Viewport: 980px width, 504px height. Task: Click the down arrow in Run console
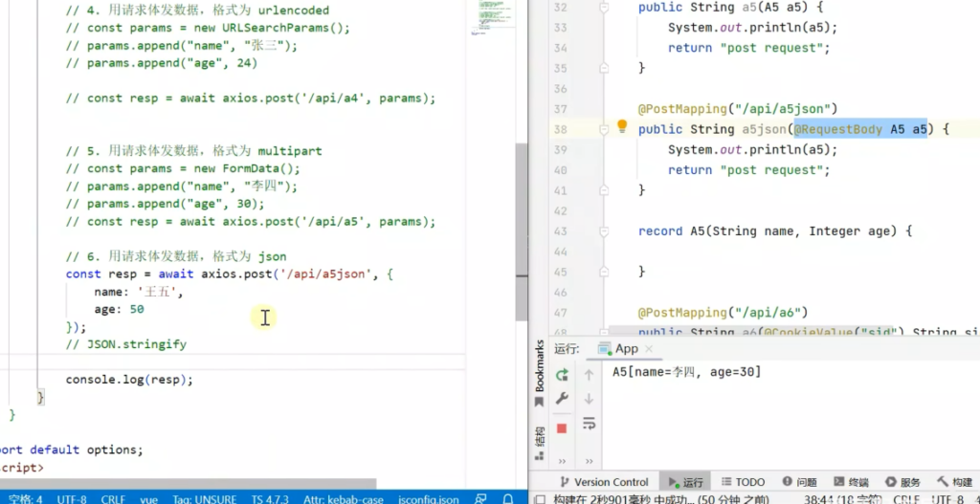590,399
